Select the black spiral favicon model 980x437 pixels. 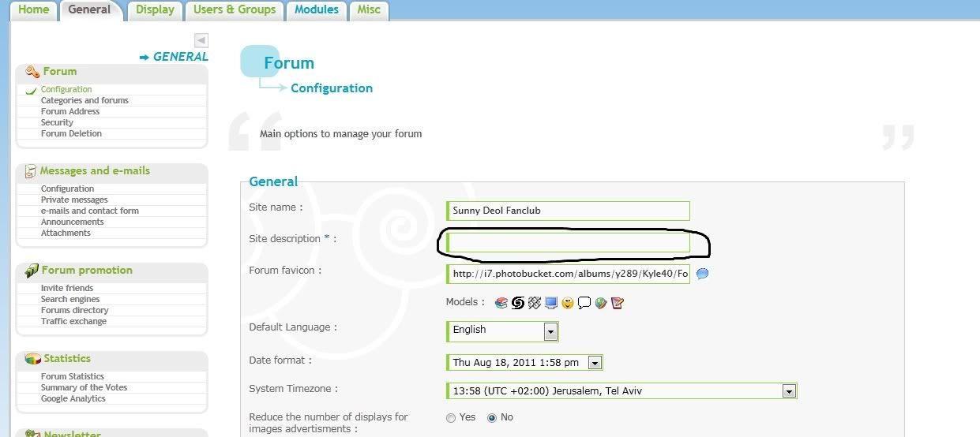click(518, 302)
